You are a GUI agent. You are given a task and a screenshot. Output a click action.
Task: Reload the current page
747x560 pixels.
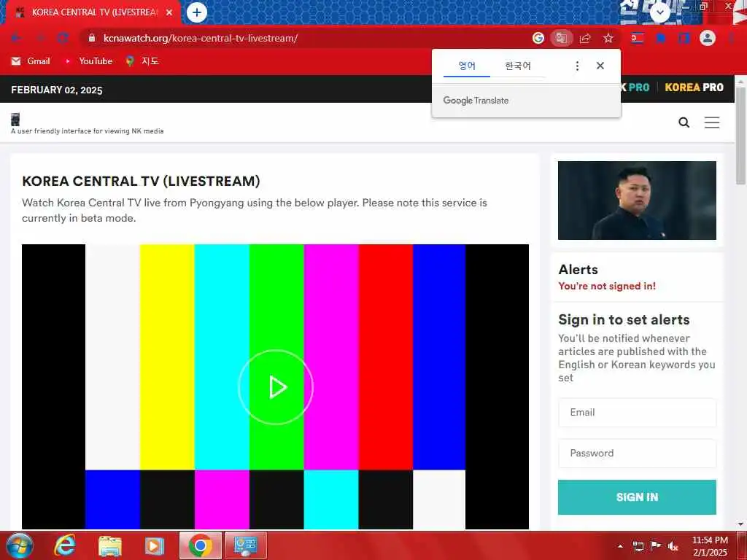click(x=63, y=38)
